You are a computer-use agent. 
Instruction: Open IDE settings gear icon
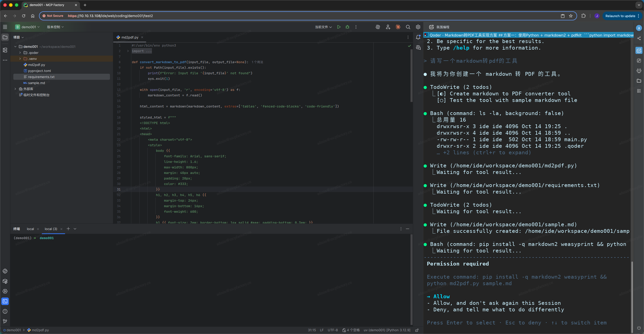[418, 27]
